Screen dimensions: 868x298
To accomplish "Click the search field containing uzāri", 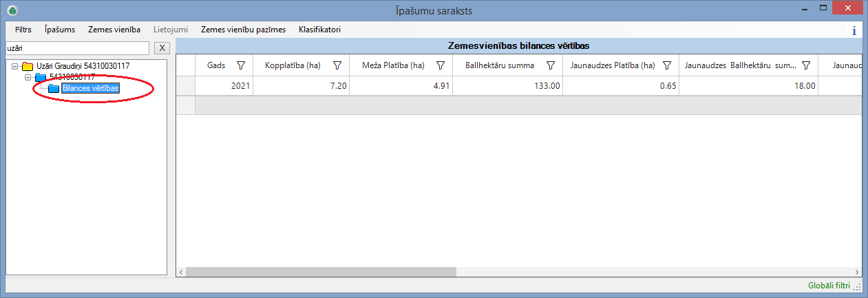I will (76, 48).
